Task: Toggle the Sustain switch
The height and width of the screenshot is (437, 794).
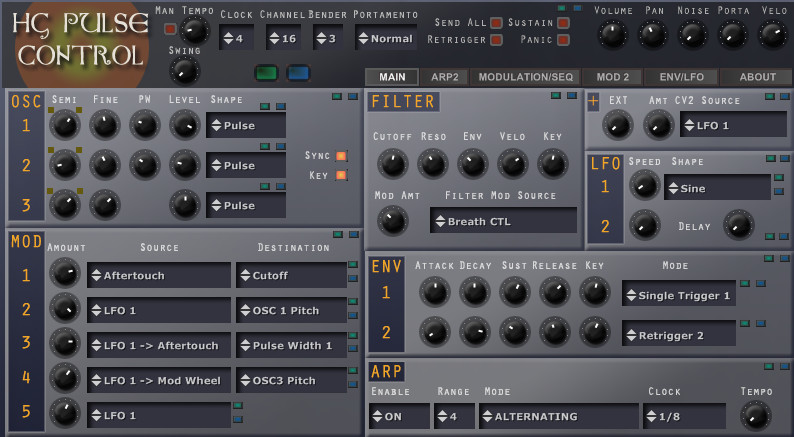Action: tap(563, 23)
